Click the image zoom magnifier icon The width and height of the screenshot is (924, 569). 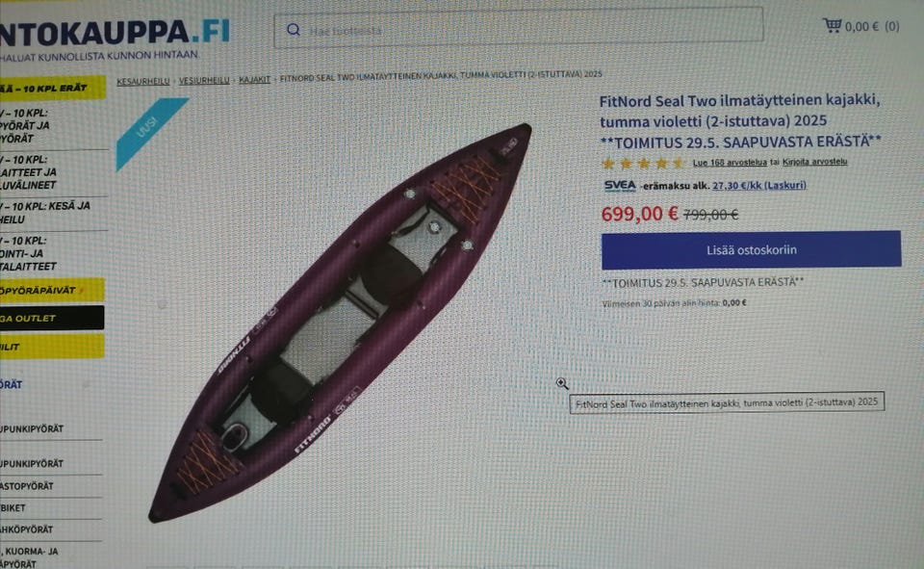562,384
